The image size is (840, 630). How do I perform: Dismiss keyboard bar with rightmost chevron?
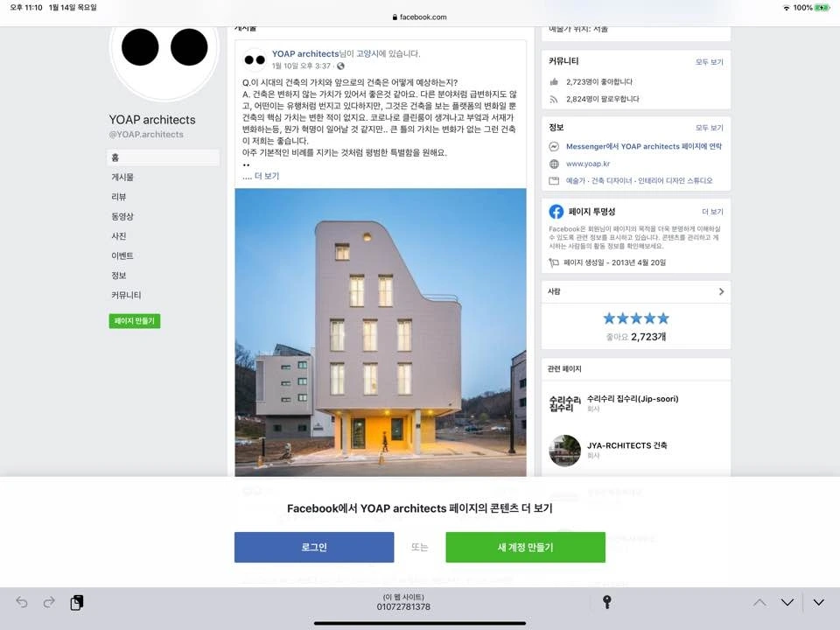click(819, 602)
